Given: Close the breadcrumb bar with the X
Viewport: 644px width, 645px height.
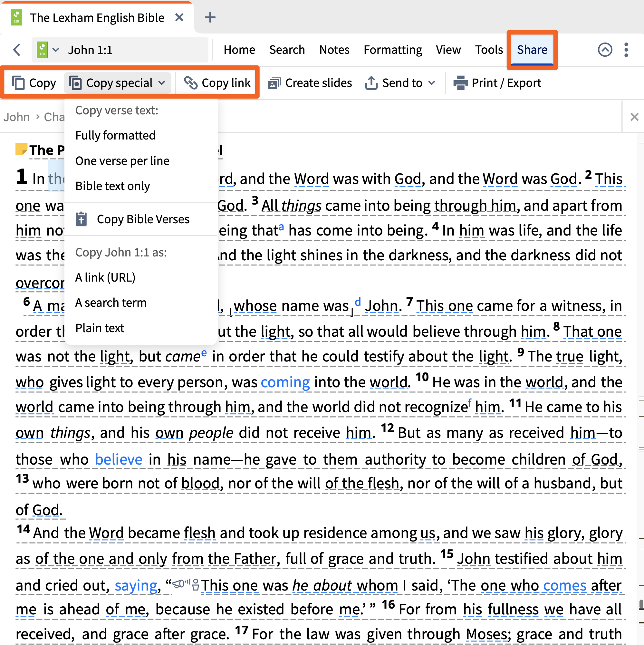Looking at the screenshot, I should click(x=634, y=117).
